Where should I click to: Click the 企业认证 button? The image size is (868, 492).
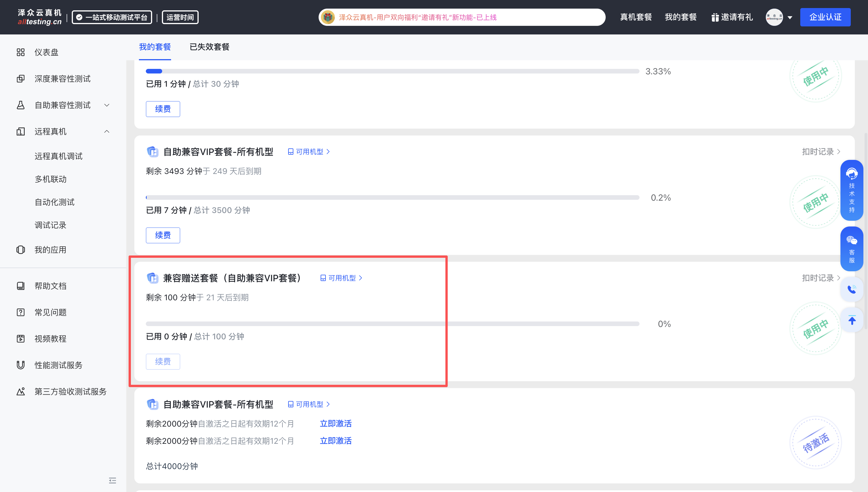[825, 17]
